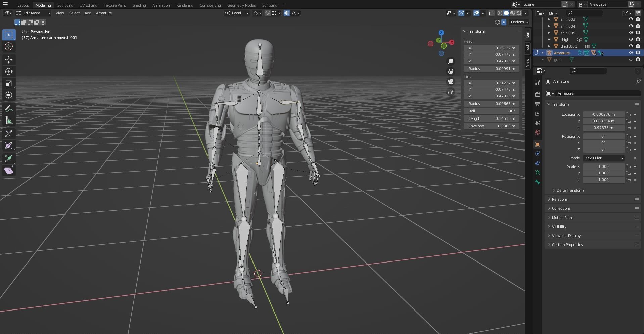
Task: Pick the Scale tool
Action: [9, 83]
